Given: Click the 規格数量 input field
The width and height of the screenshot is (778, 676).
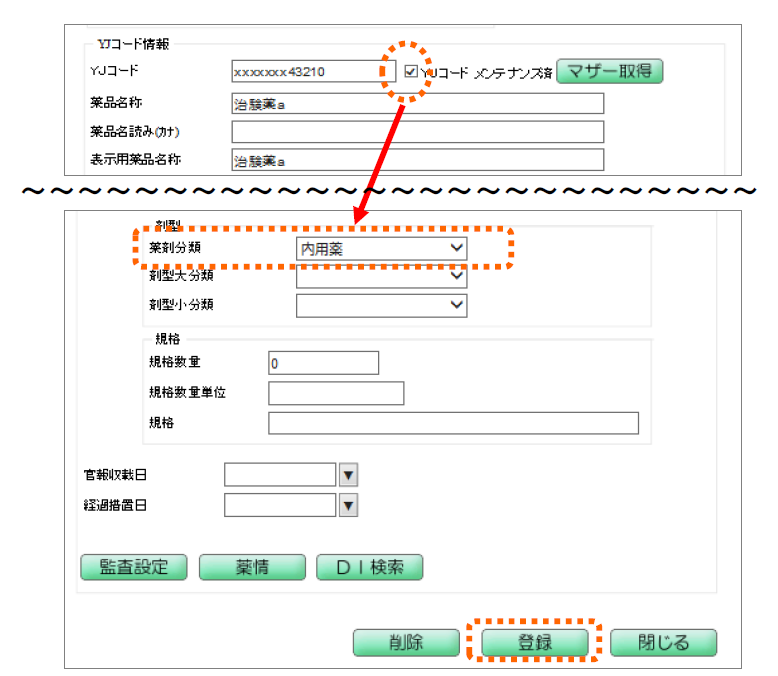Looking at the screenshot, I should (323, 363).
